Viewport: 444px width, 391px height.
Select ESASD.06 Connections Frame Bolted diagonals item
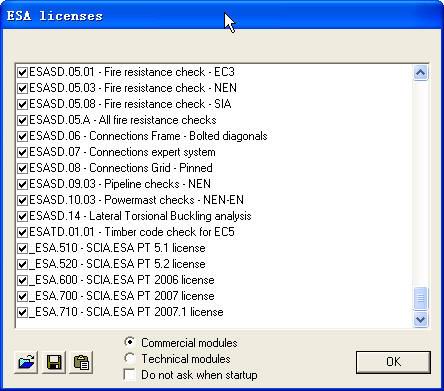click(x=148, y=136)
